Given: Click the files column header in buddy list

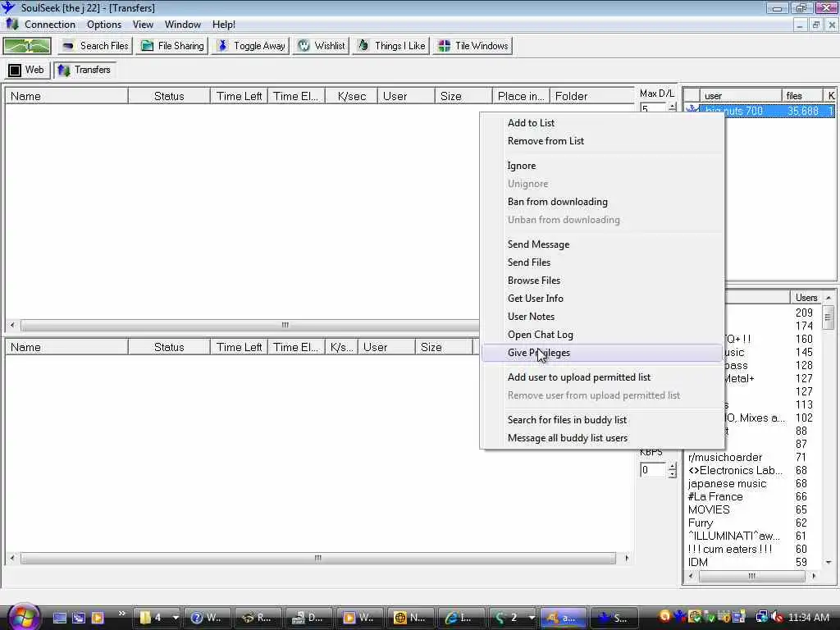Looking at the screenshot, I should [x=802, y=96].
